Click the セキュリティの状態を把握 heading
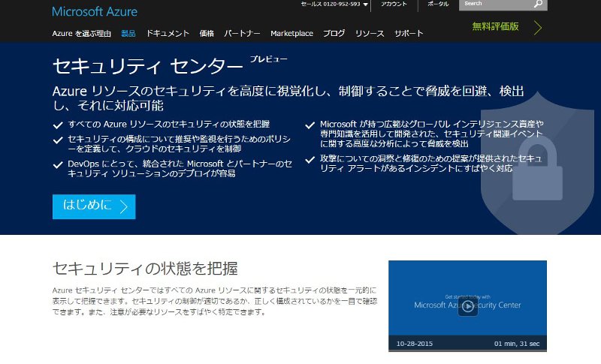 [145, 269]
